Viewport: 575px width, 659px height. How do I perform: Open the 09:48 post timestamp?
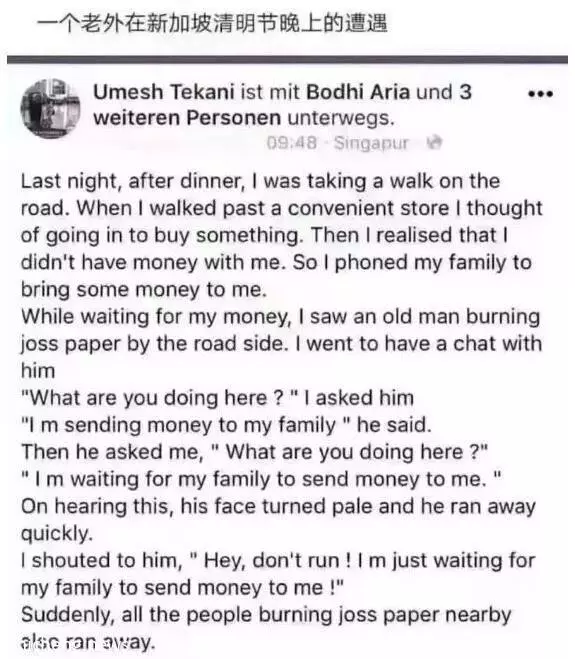pos(291,143)
